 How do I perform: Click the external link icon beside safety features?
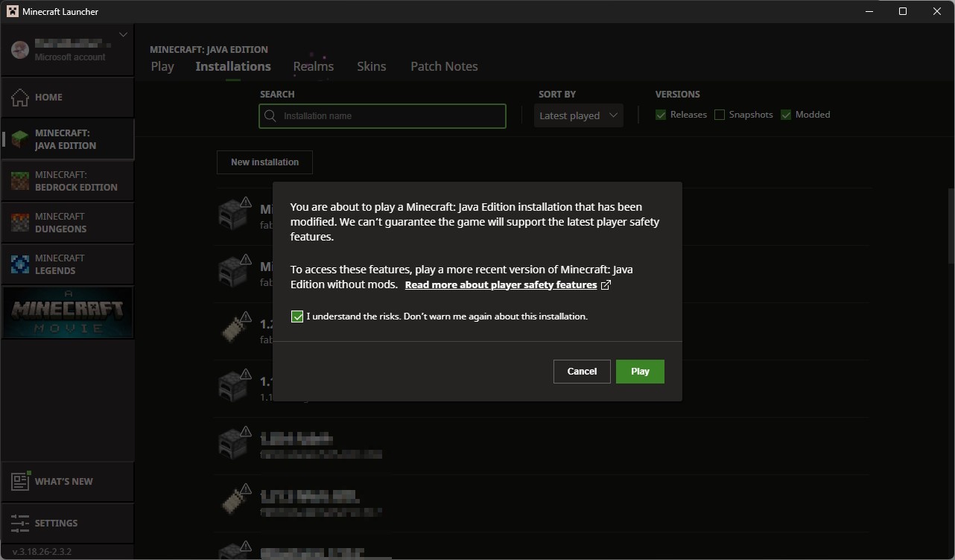click(606, 285)
